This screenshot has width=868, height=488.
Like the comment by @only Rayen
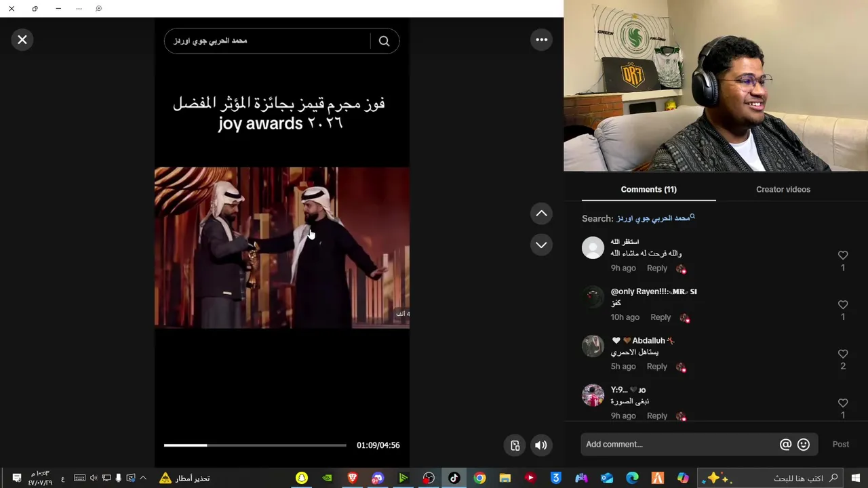[x=843, y=305]
